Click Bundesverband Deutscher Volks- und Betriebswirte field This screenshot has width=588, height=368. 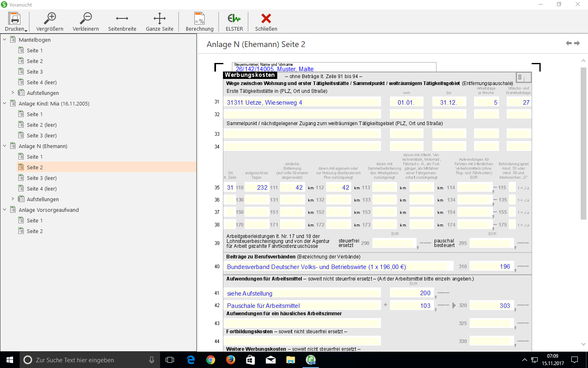click(x=338, y=267)
